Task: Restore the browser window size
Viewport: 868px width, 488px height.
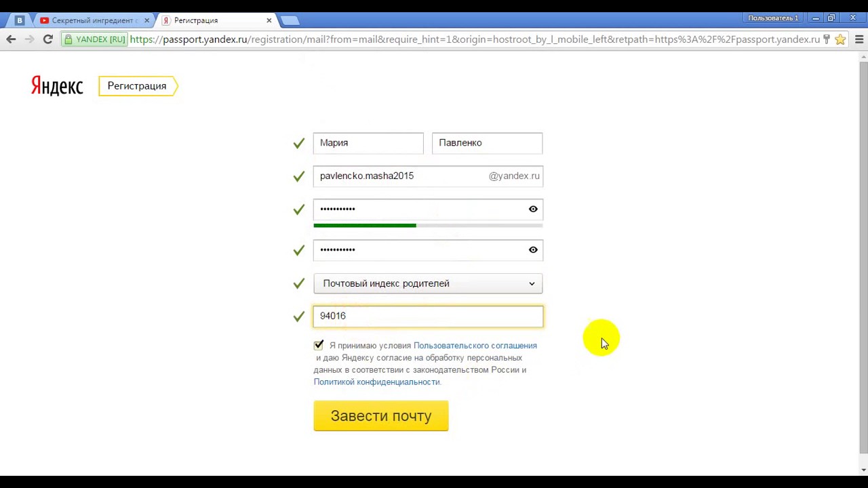Action: coord(831,18)
